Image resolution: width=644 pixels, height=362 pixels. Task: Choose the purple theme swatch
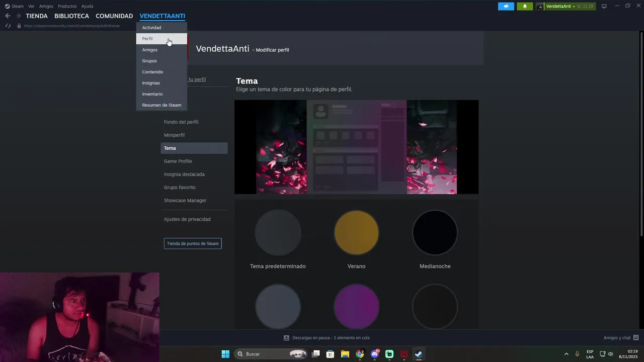(356, 307)
